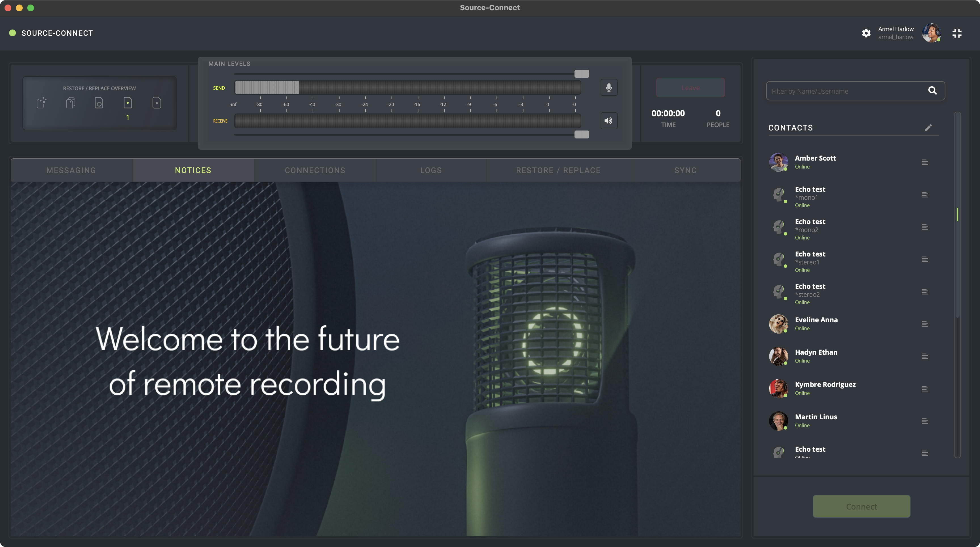Mute the microphone send
The width and height of the screenshot is (980, 547).
[609, 88]
